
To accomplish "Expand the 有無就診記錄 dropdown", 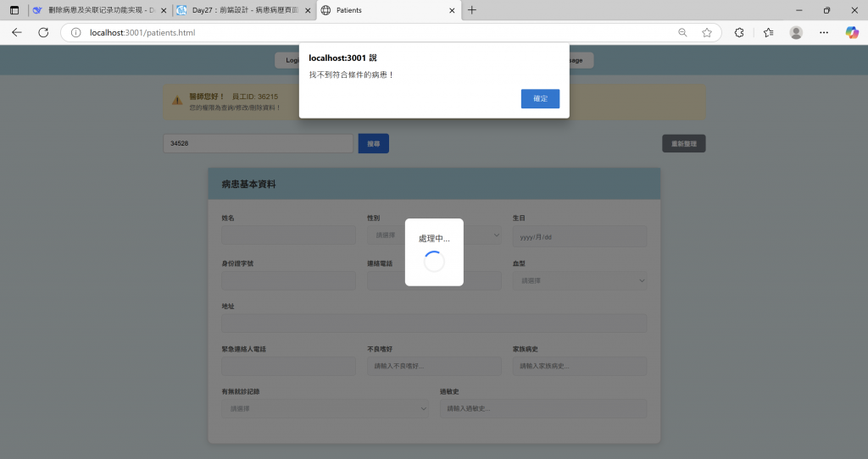I will tap(325, 409).
